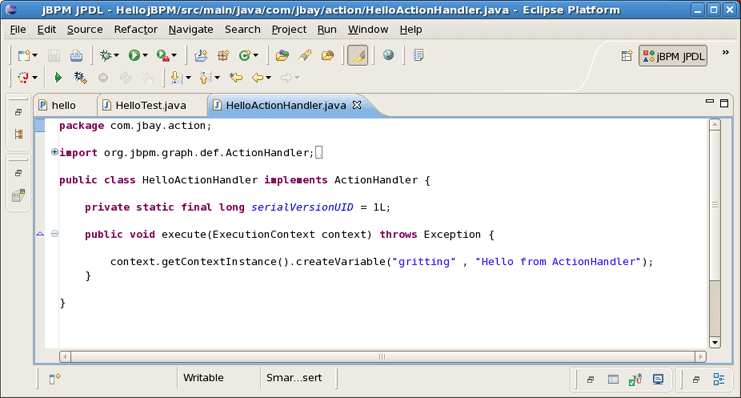Open the Refactor menu

[136, 29]
